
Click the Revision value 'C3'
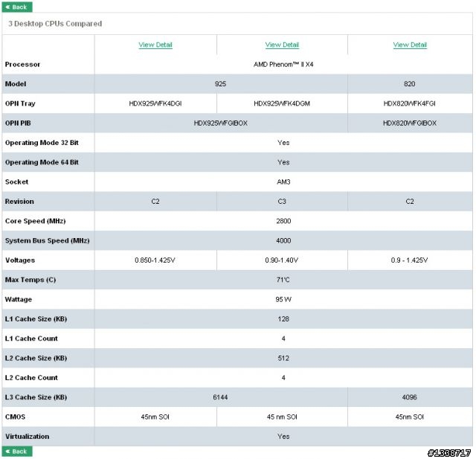pos(282,202)
